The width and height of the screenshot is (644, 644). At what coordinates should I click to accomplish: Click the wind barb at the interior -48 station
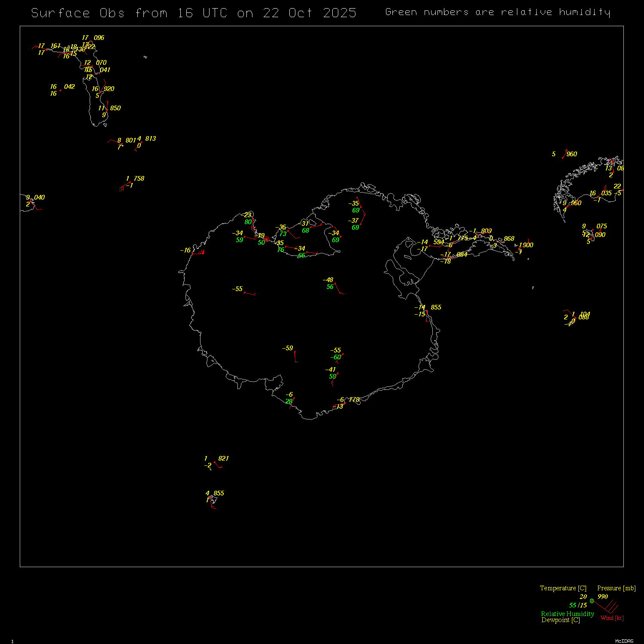[x=338, y=289]
